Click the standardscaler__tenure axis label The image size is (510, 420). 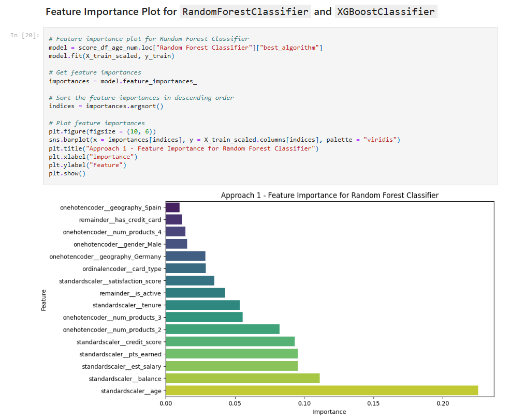(127, 305)
